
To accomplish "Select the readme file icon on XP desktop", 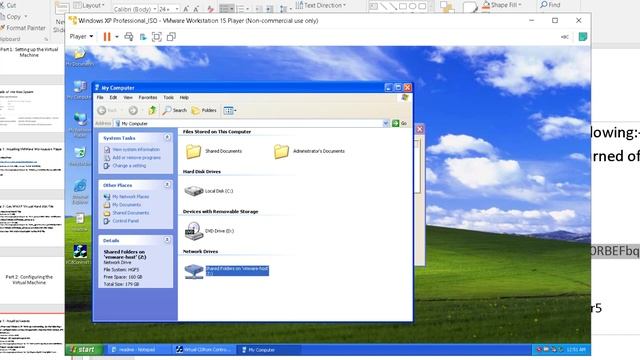I will (80, 222).
